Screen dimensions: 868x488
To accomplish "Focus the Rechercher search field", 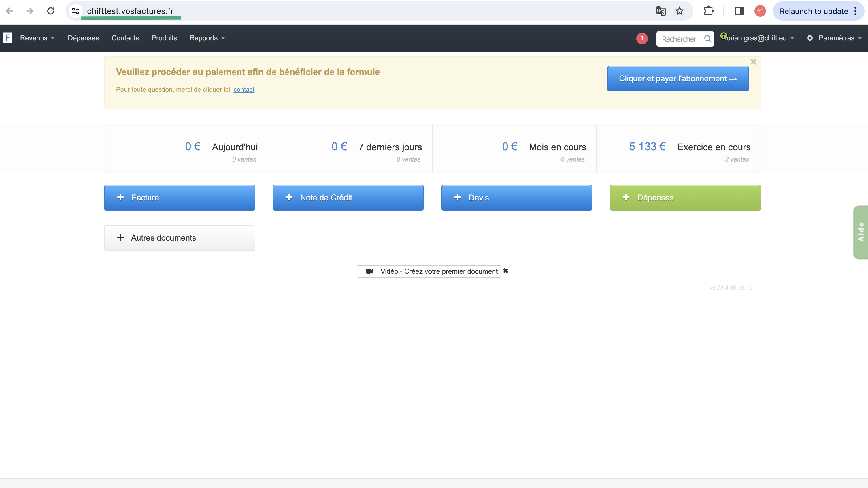I will 679,39.
